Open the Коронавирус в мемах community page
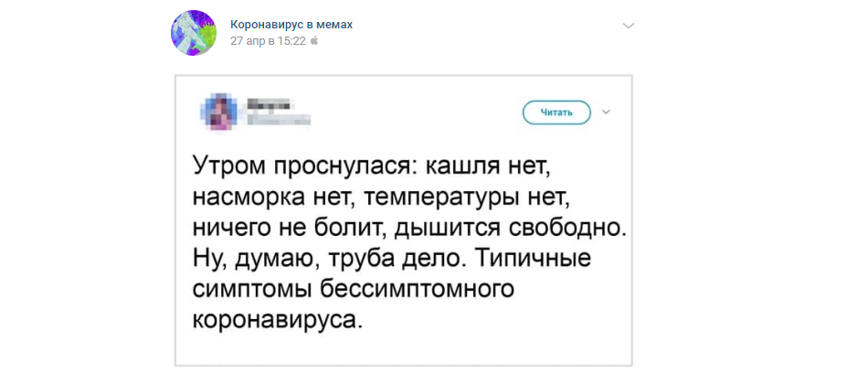This screenshot has width=868, height=384. coord(291,25)
